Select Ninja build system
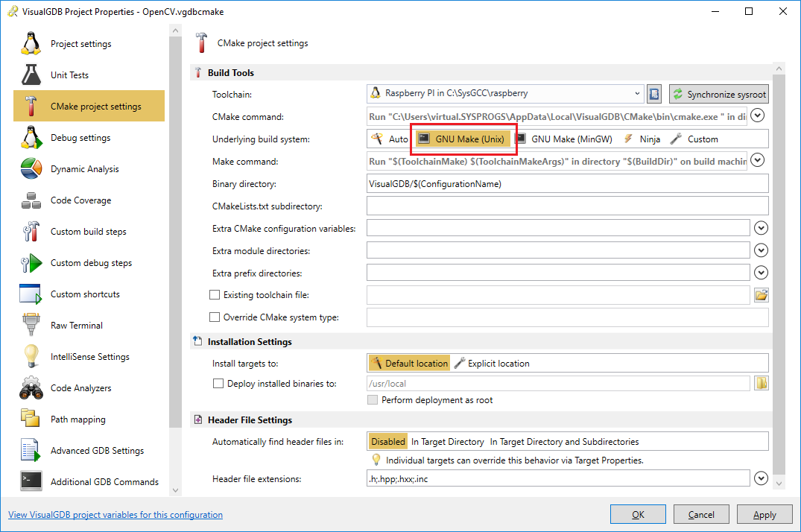This screenshot has width=801, height=532. [642, 139]
